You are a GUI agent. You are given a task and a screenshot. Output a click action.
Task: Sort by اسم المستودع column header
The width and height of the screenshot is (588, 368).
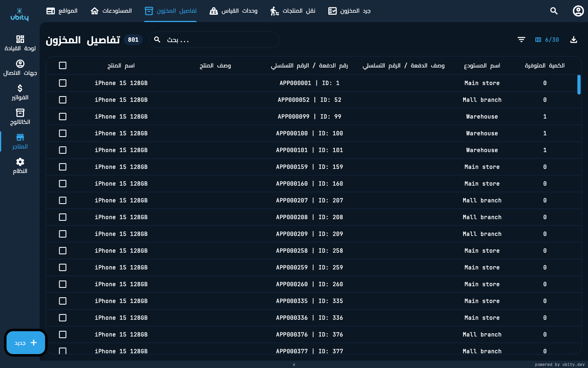[482, 65]
